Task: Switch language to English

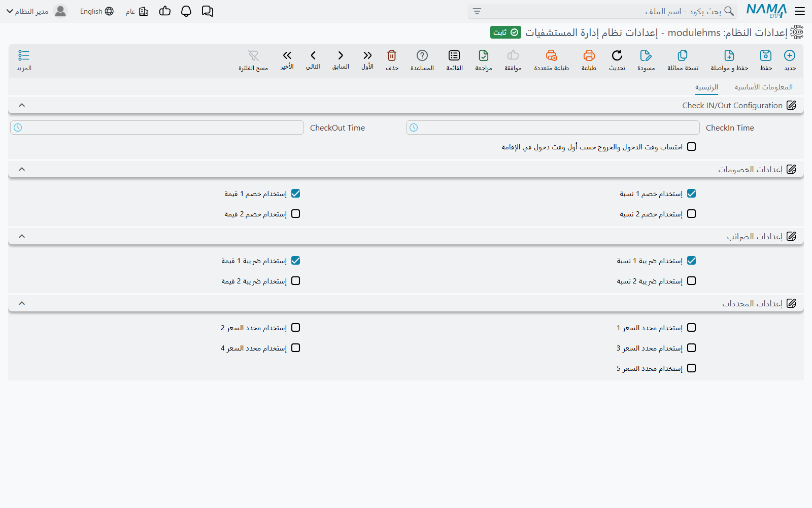Action: 96,11
